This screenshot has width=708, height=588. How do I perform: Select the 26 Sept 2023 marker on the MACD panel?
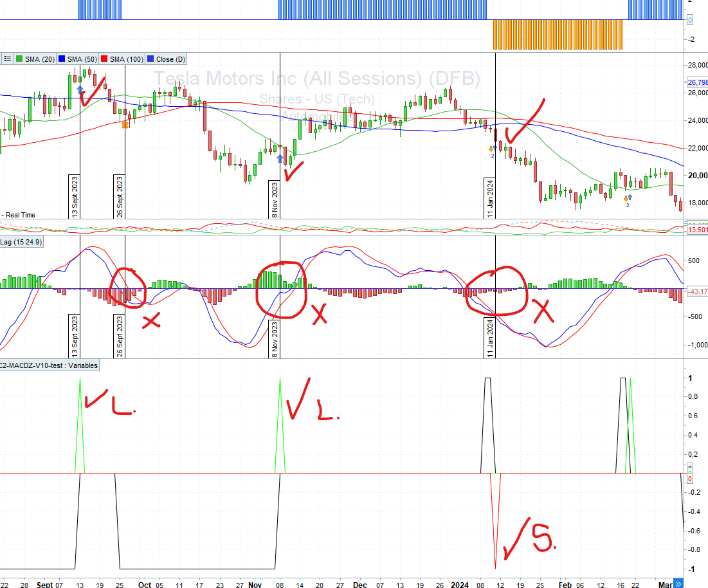point(120,336)
